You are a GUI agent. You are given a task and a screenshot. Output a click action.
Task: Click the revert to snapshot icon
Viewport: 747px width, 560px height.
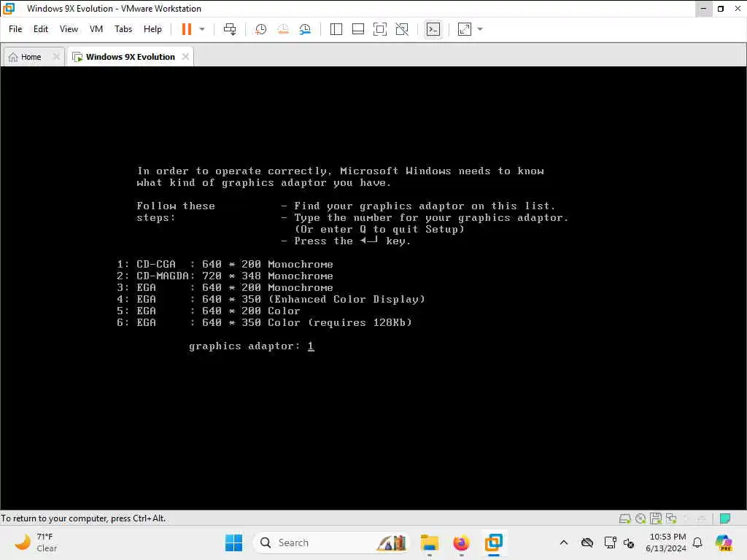[x=283, y=29]
